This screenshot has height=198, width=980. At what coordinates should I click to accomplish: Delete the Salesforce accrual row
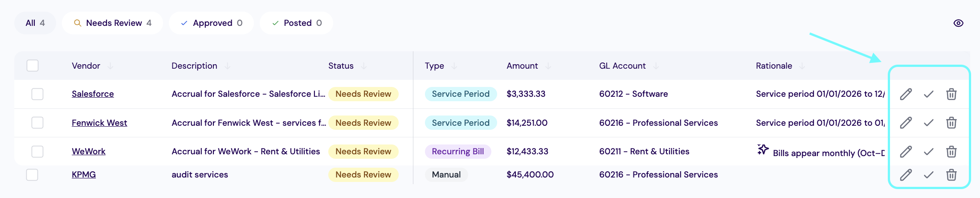coord(951,94)
